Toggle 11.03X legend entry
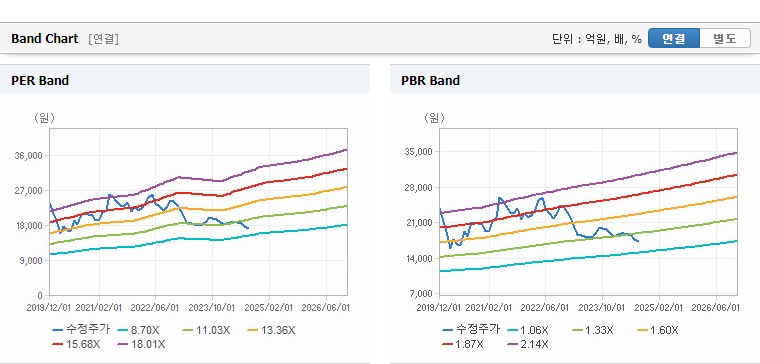760x364 pixels. [206, 331]
